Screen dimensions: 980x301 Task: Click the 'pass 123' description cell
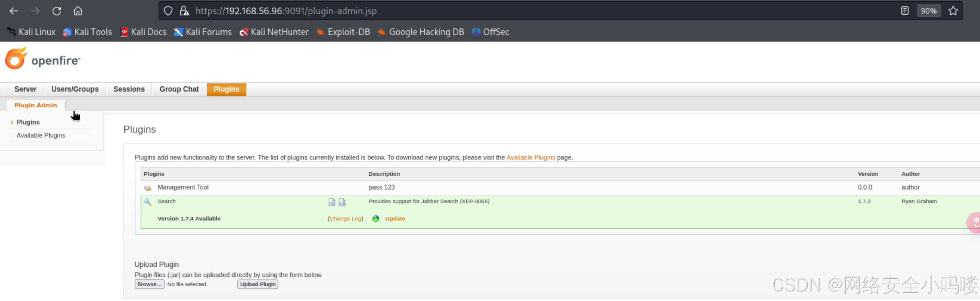coord(382,187)
